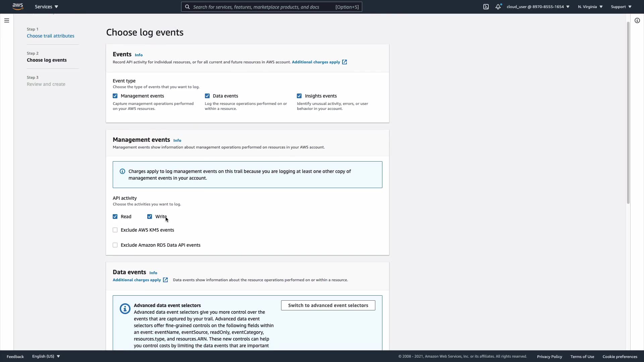Open the CloudShell terminal icon

coord(486,7)
